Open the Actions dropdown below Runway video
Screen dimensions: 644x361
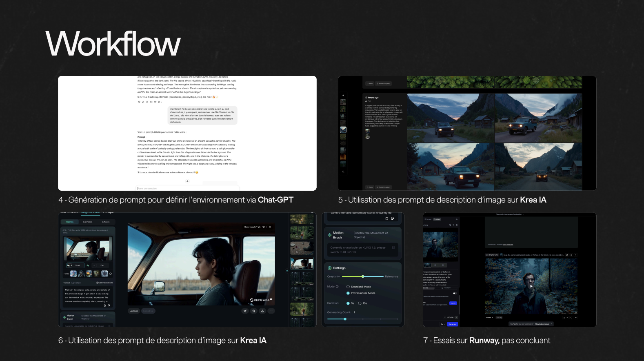489,317
